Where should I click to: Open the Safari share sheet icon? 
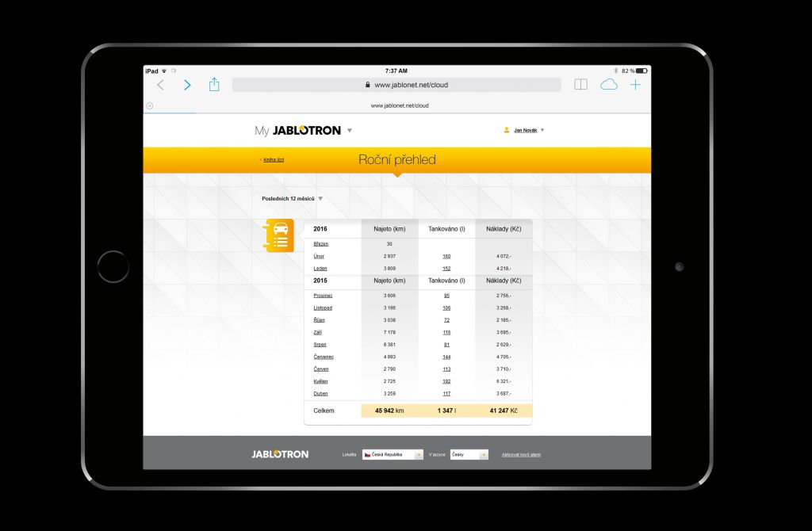point(214,84)
